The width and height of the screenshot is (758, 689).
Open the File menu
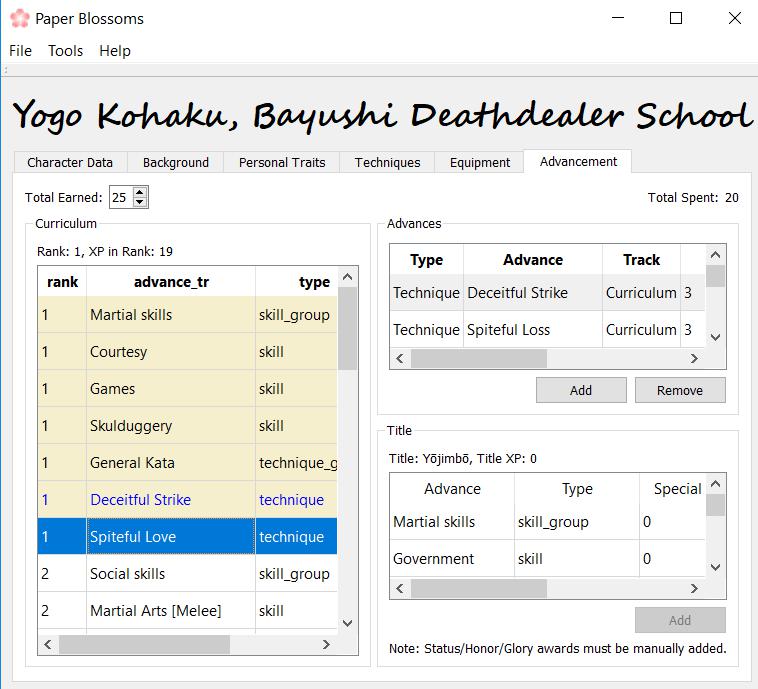20,51
